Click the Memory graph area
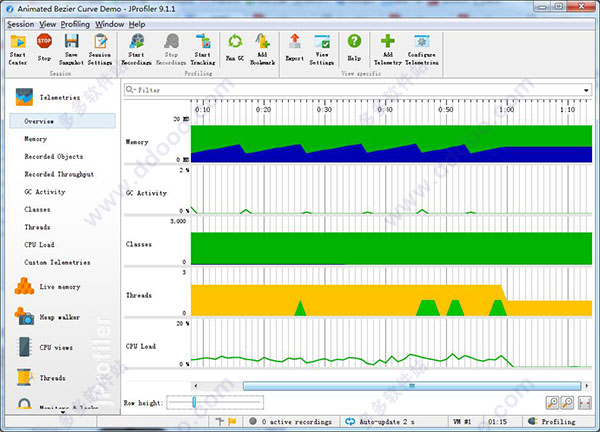 coord(391,144)
